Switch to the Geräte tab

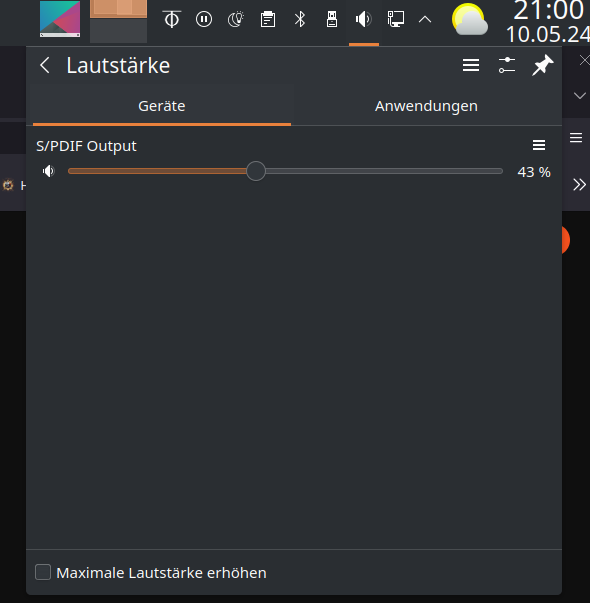162,106
